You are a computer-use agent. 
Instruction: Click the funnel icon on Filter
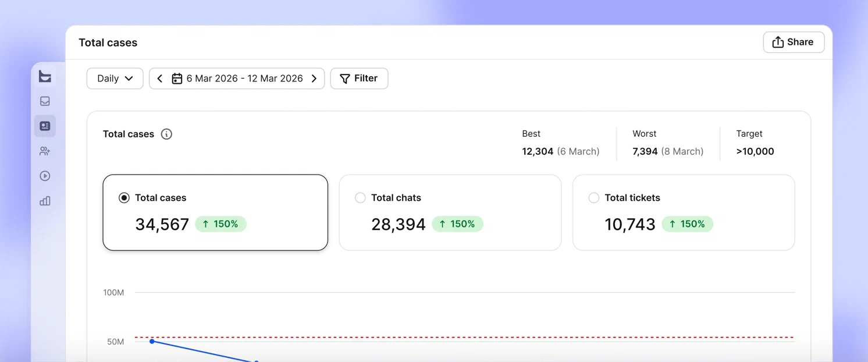345,79
